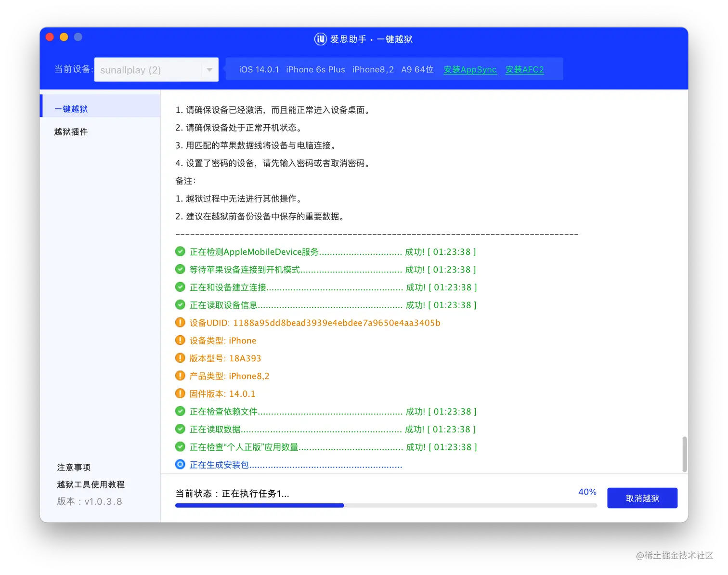The image size is (728, 575).
Task: Click the jailbreak progress bar
Action: tap(386, 506)
